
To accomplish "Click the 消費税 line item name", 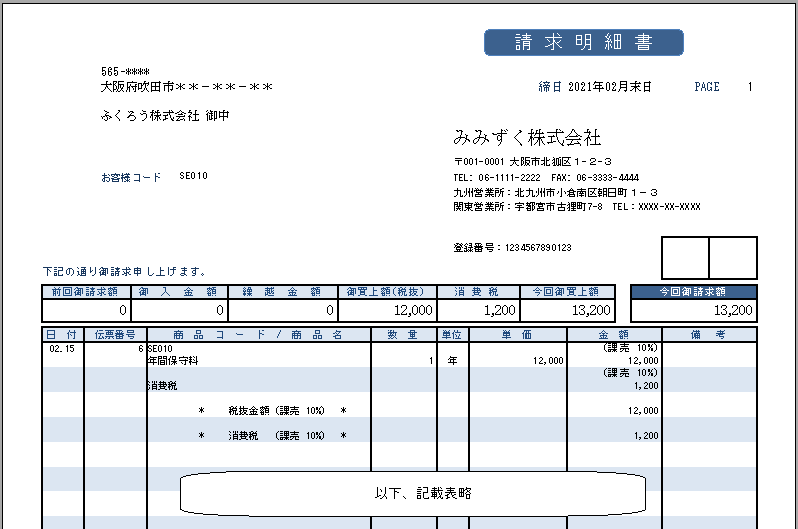I will click(x=162, y=386).
